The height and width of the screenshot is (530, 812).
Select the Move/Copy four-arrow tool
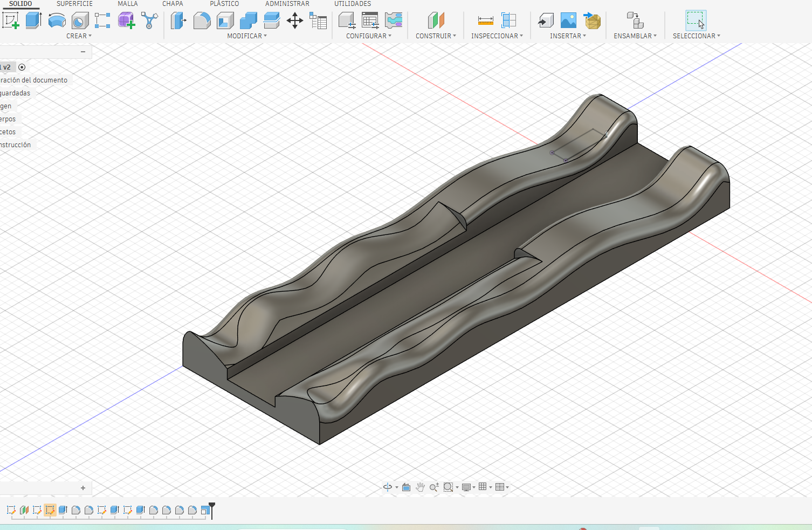tap(295, 21)
